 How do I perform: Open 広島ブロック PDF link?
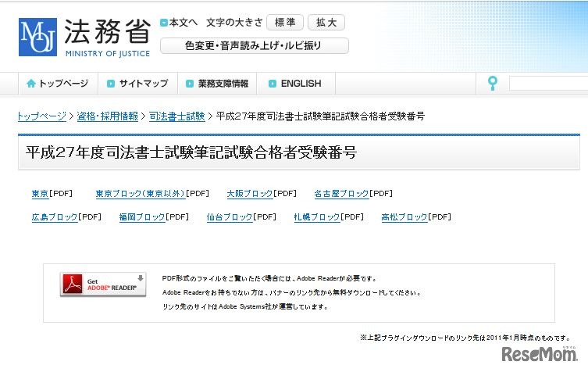tap(55, 217)
